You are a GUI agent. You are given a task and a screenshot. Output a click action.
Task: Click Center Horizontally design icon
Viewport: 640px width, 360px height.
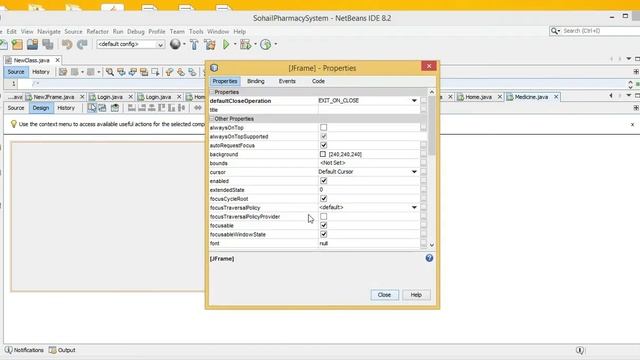pyautogui.click(x=152, y=108)
